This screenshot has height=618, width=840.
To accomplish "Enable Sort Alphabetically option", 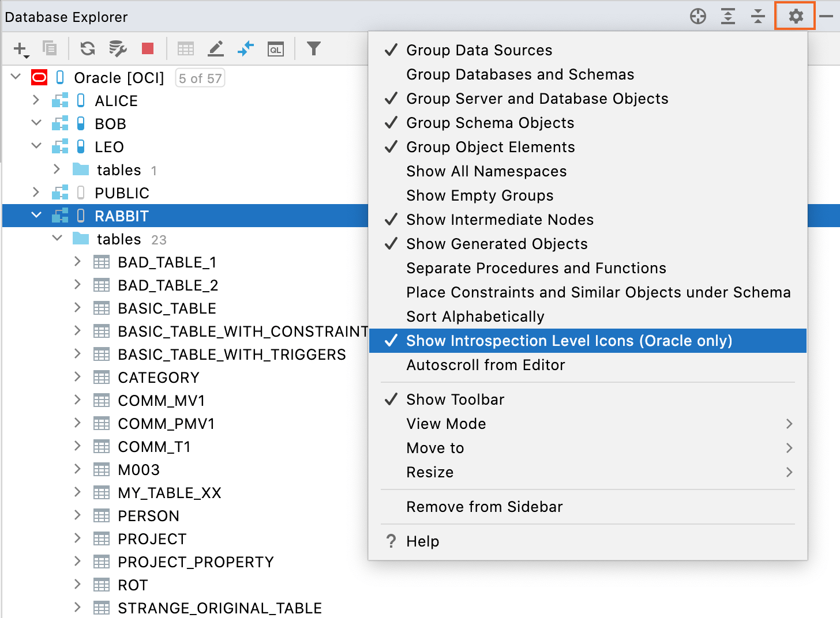I will [x=475, y=316].
